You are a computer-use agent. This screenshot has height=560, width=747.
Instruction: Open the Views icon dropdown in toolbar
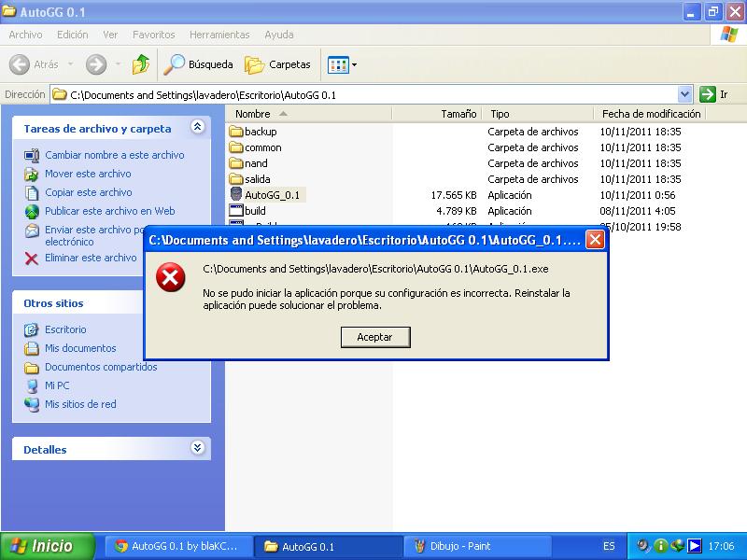click(342, 64)
